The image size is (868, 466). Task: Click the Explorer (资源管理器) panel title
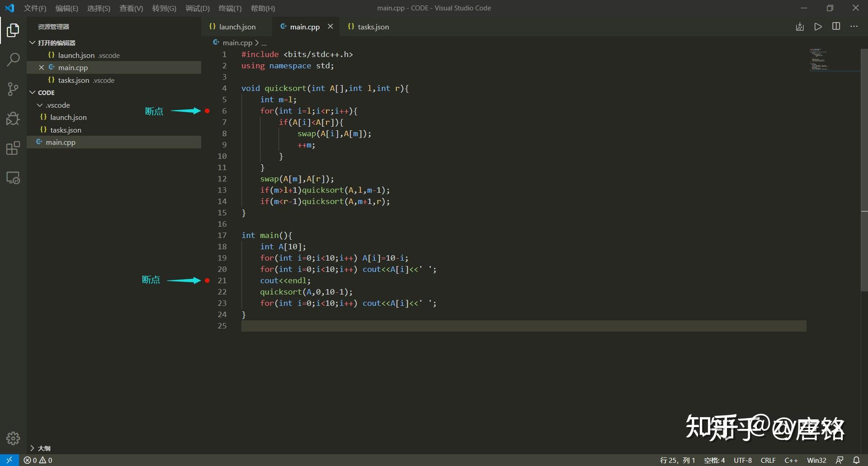tap(53, 27)
